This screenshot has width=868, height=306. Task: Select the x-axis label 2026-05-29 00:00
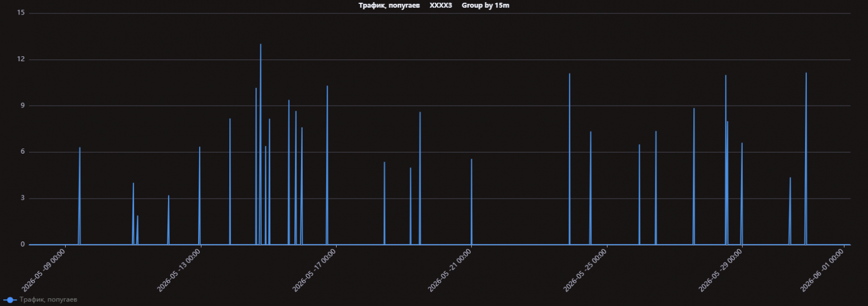pos(721,270)
